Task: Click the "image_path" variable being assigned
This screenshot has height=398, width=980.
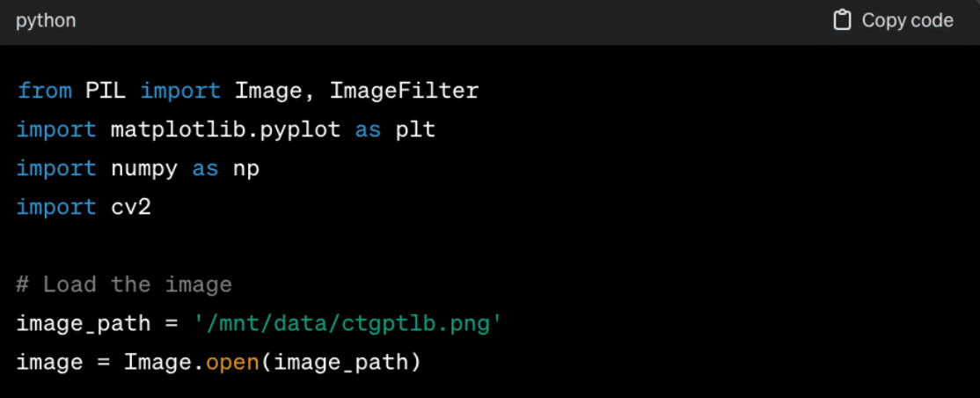Action: (x=84, y=323)
